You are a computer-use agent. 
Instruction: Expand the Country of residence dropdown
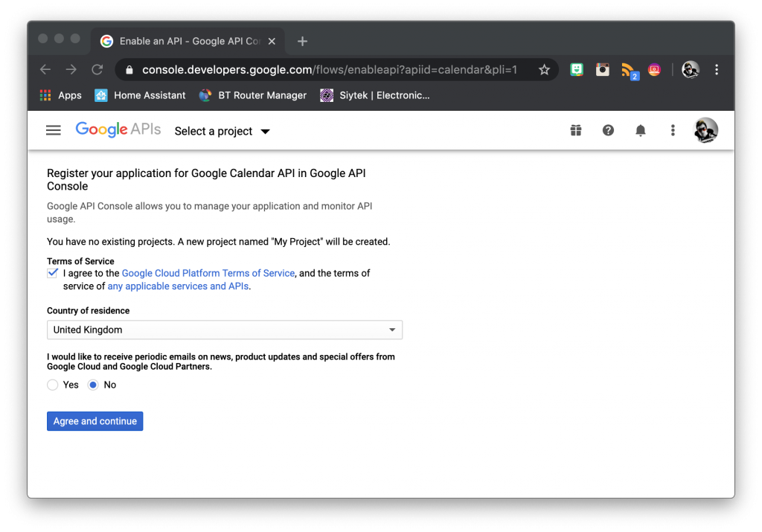point(225,330)
